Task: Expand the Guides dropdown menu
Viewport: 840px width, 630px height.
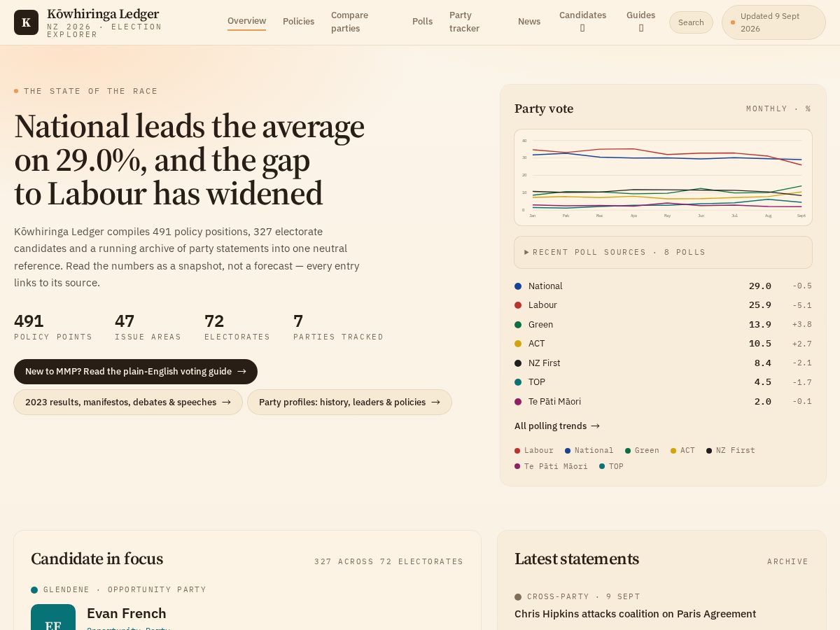Action: (x=640, y=22)
